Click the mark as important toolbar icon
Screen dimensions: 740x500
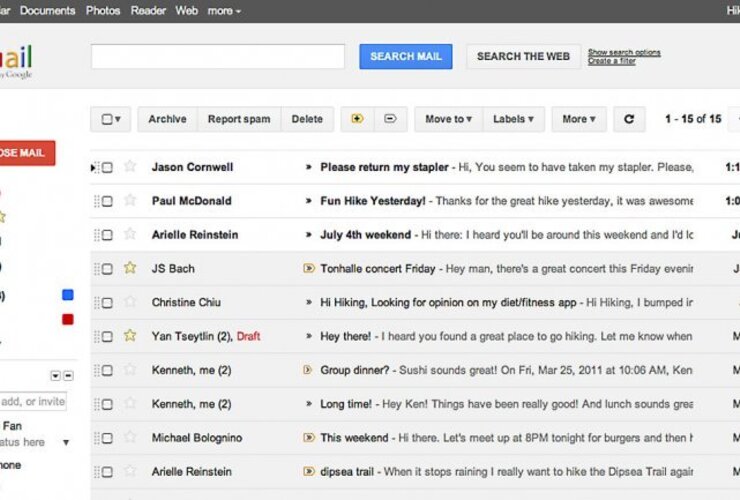tap(357, 119)
